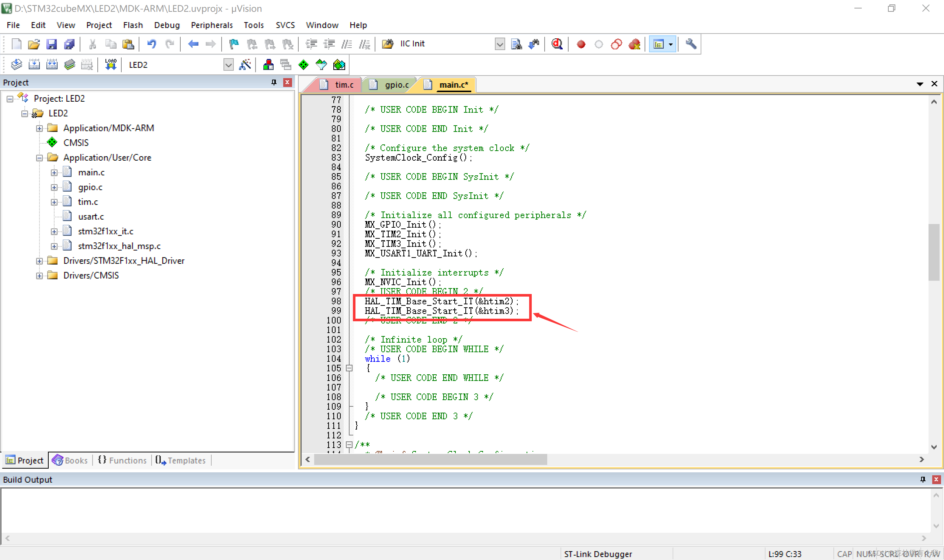Switch to the Books panel tab
The width and height of the screenshot is (944, 560).
(x=70, y=461)
